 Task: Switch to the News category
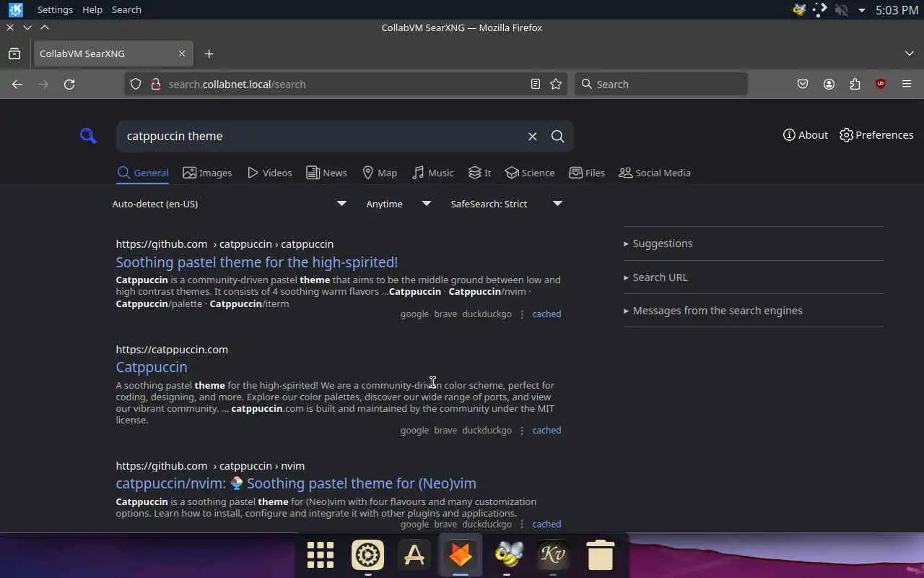pos(326,173)
